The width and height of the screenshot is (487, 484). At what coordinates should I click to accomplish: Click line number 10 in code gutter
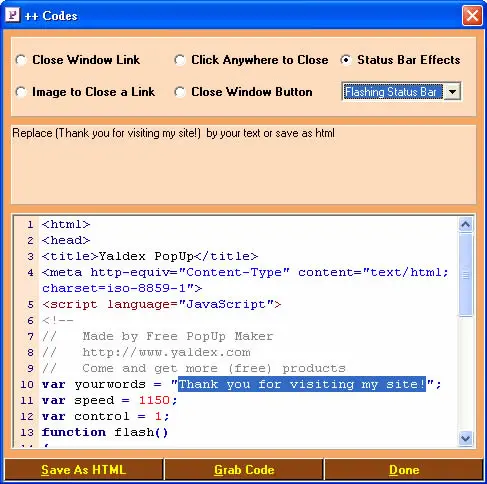pos(27,384)
